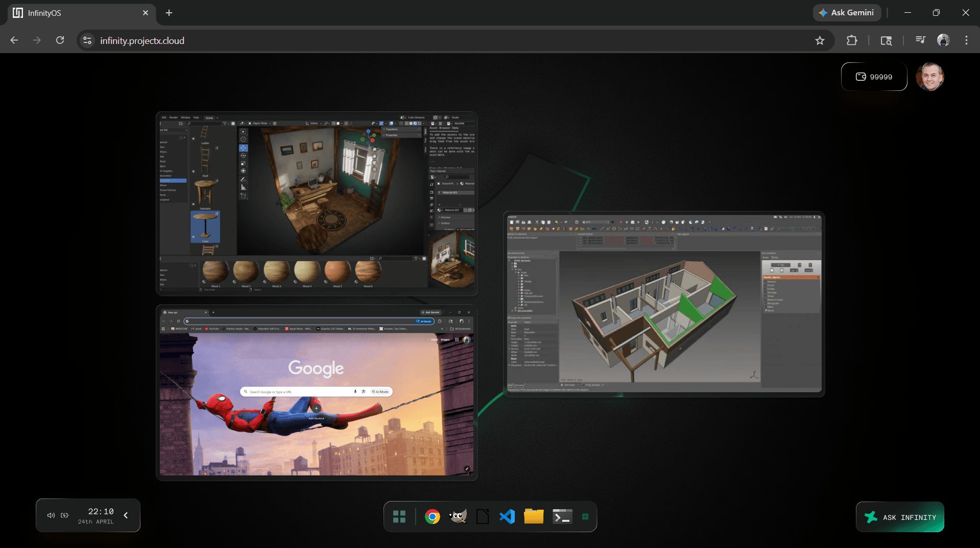Select Move tool in Blender toolbar
Viewport: 980px width, 548px height.
243,148
